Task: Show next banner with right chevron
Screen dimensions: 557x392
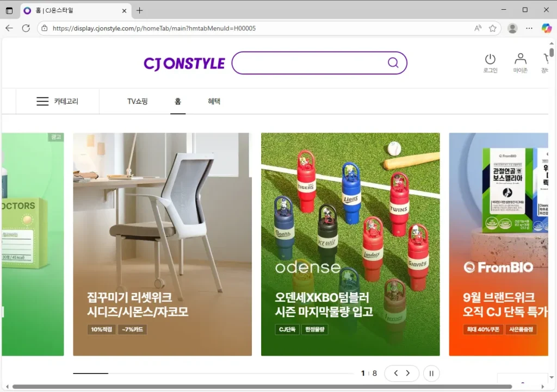Action: (x=408, y=374)
